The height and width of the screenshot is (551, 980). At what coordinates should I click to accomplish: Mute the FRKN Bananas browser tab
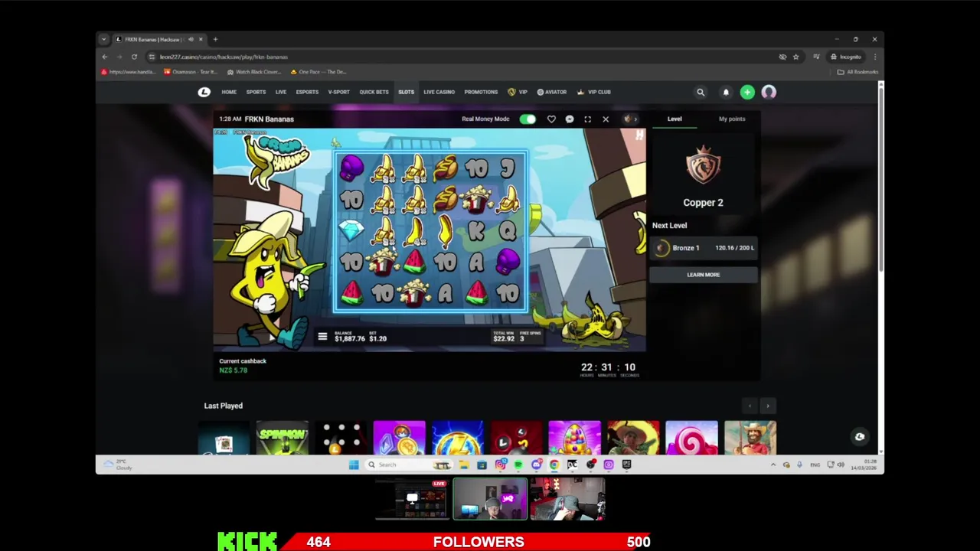191,39
